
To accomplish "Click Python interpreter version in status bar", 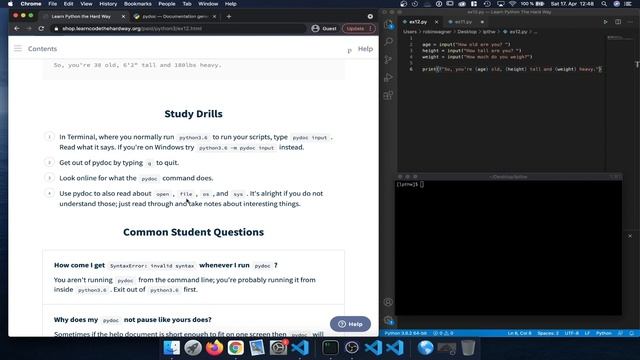I will coord(405,333).
